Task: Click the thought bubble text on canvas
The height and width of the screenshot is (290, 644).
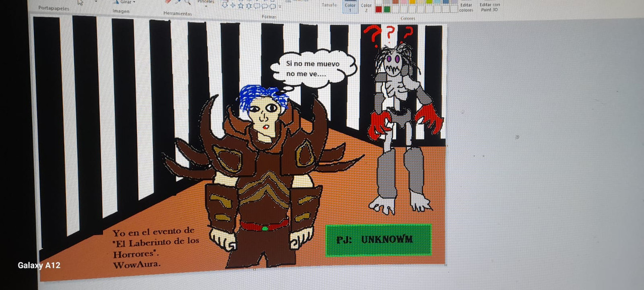Action: [312, 69]
